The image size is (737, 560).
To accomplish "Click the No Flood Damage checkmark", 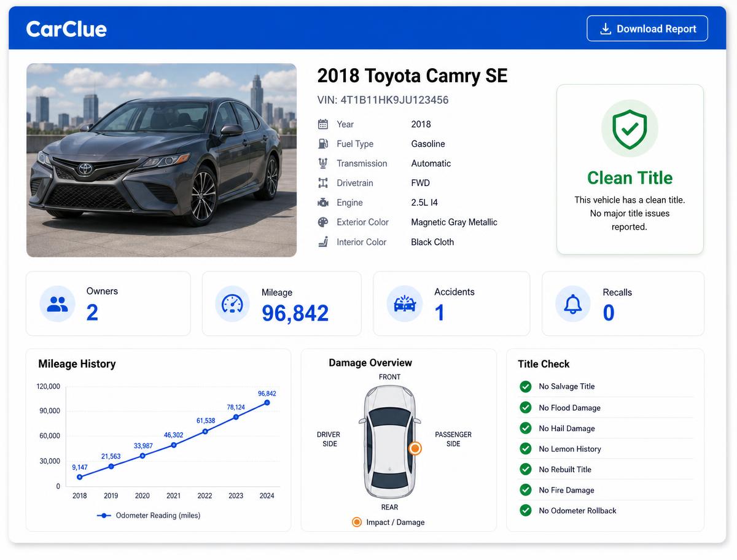I will tap(526, 407).
